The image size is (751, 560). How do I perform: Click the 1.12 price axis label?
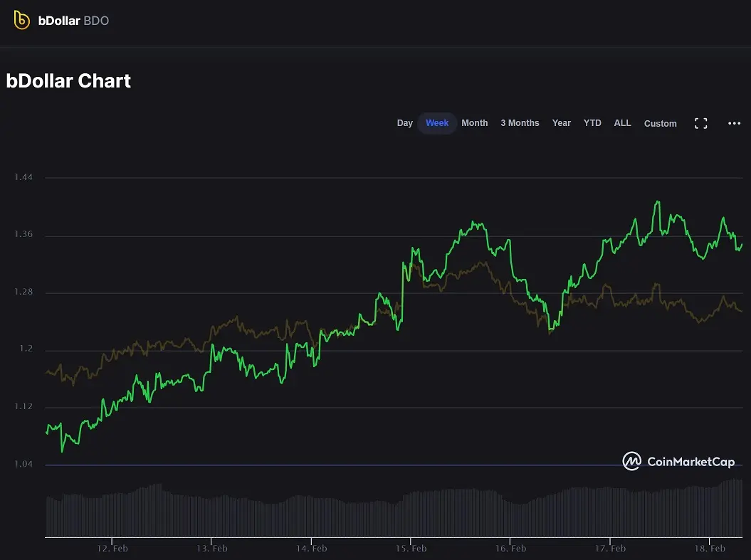23,406
